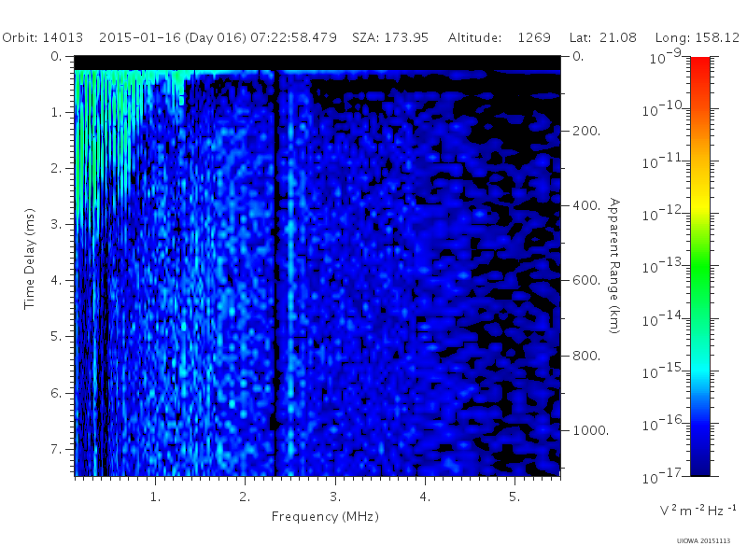Click the 2. label on the frequency axis
Image resolution: width=747 pixels, height=560 pixels.
(245, 497)
